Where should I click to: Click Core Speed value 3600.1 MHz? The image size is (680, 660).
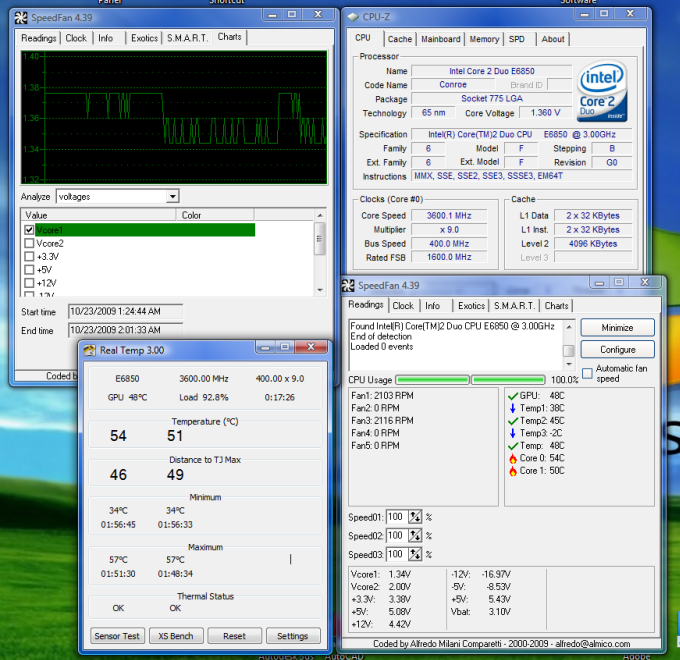pos(449,216)
